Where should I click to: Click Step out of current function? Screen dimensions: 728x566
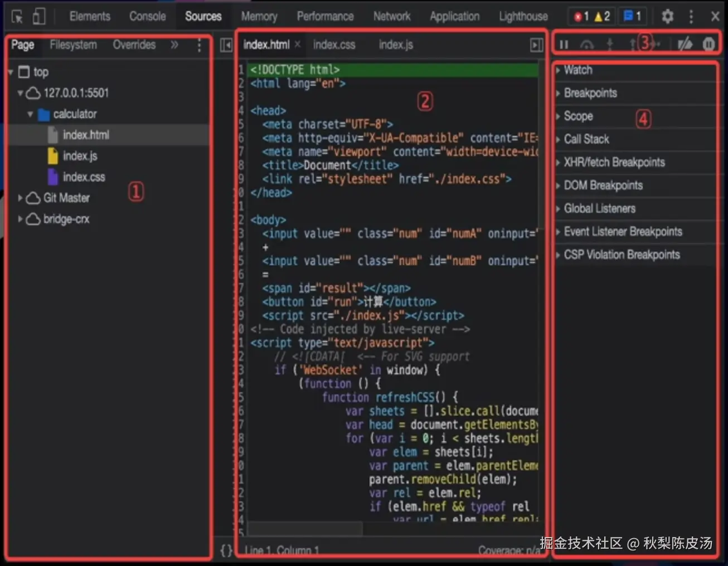[x=632, y=44]
